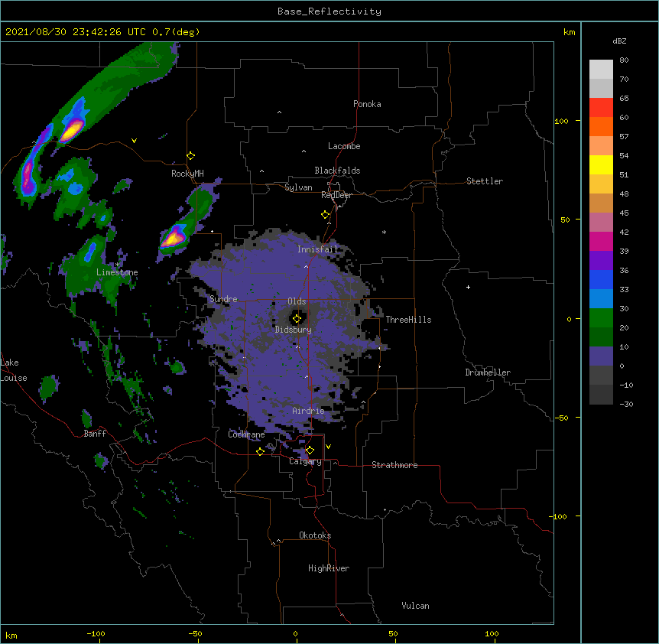This screenshot has height=644, width=659.
Task: Select the Cochrane label
Action: tap(246, 434)
